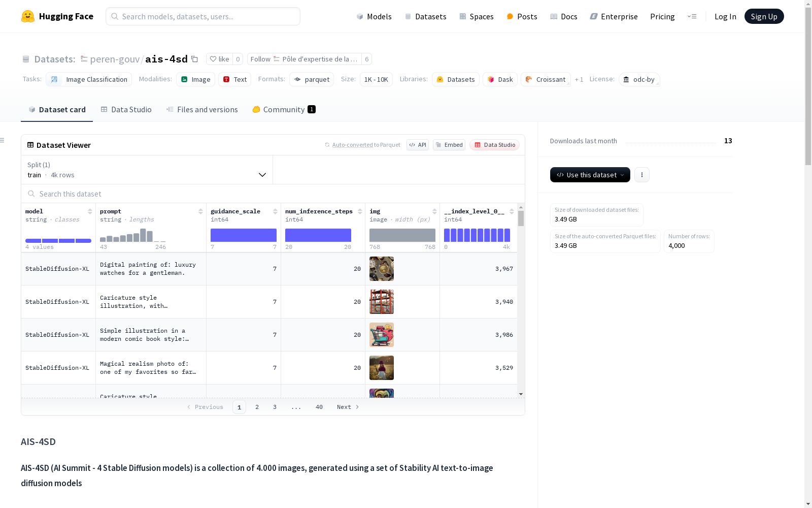Click the __index_level_0__ distribution histogram
The height and width of the screenshot is (508, 812).
click(x=477, y=235)
